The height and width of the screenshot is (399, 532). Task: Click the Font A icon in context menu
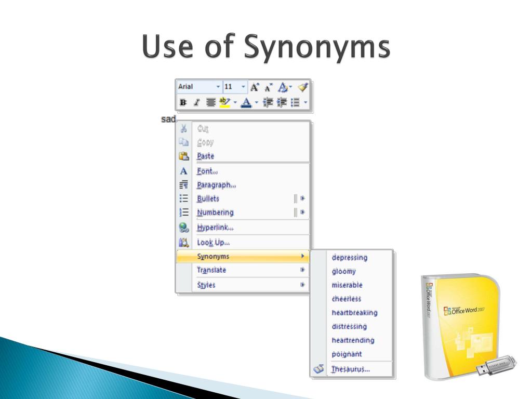[x=183, y=171]
